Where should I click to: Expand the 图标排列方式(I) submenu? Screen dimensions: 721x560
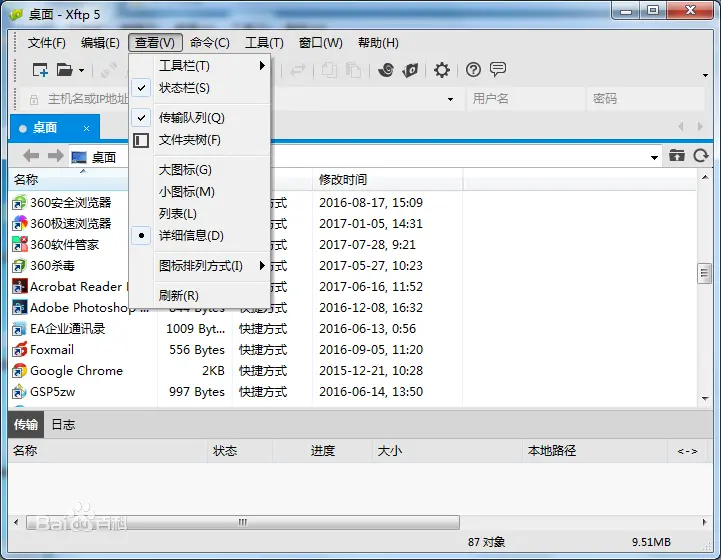200,266
